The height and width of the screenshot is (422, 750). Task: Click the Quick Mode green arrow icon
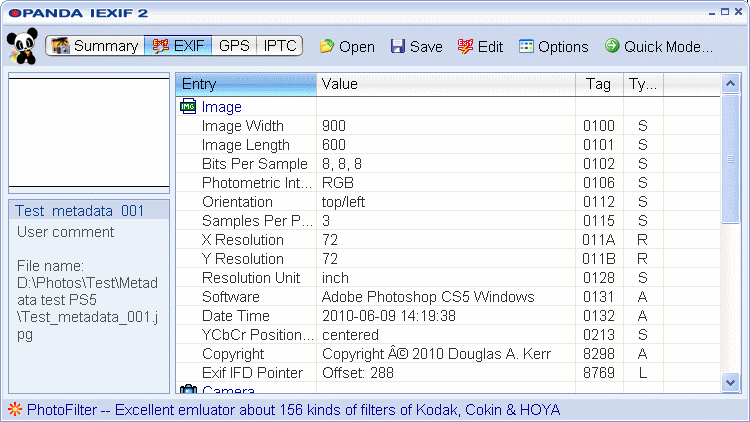[612, 45]
